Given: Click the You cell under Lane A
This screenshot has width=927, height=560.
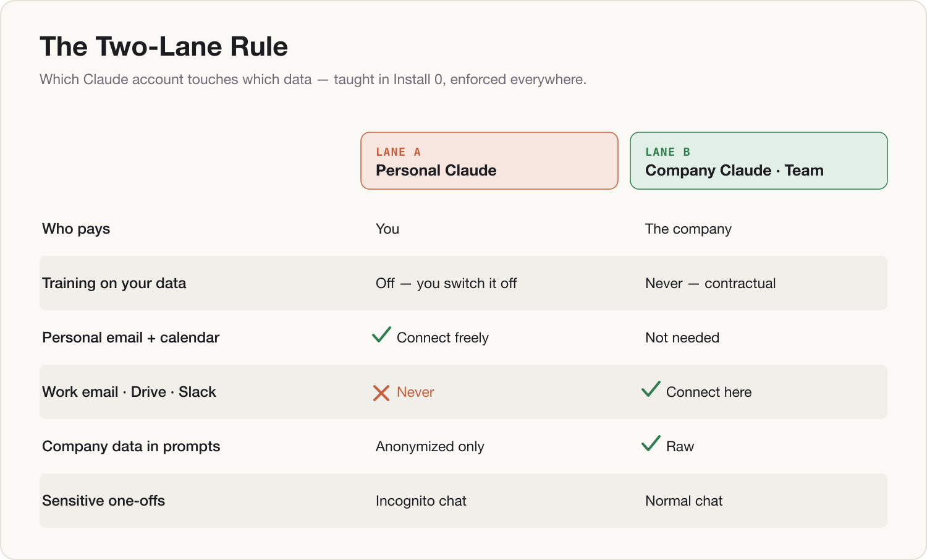Looking at the screenshot, I should click(387, 229).
